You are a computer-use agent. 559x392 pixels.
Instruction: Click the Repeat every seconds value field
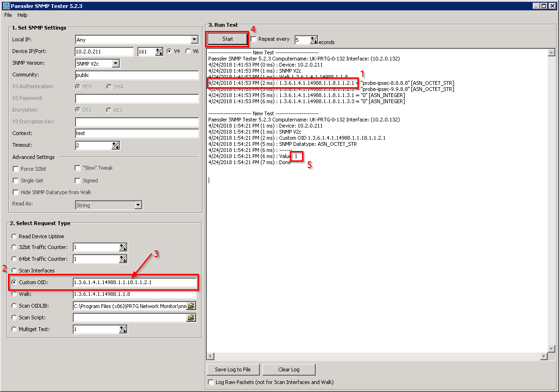(x=302, y=40)
